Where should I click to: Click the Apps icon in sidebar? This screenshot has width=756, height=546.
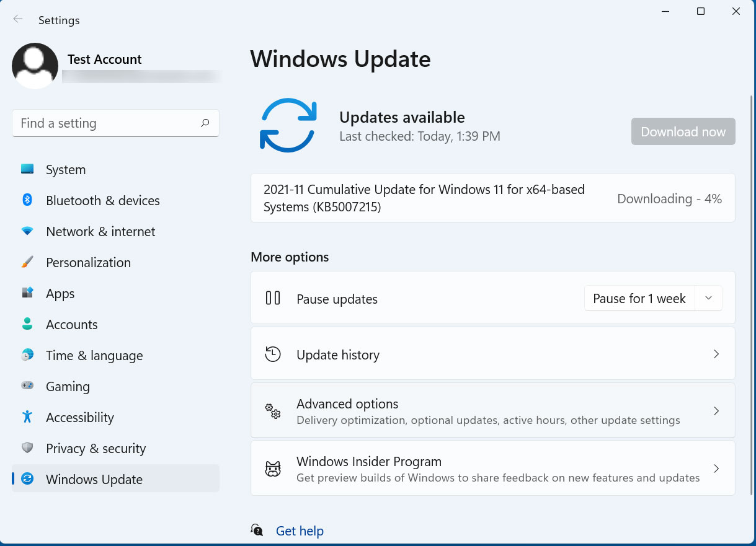pyautogui.click(x=27, y=293)
